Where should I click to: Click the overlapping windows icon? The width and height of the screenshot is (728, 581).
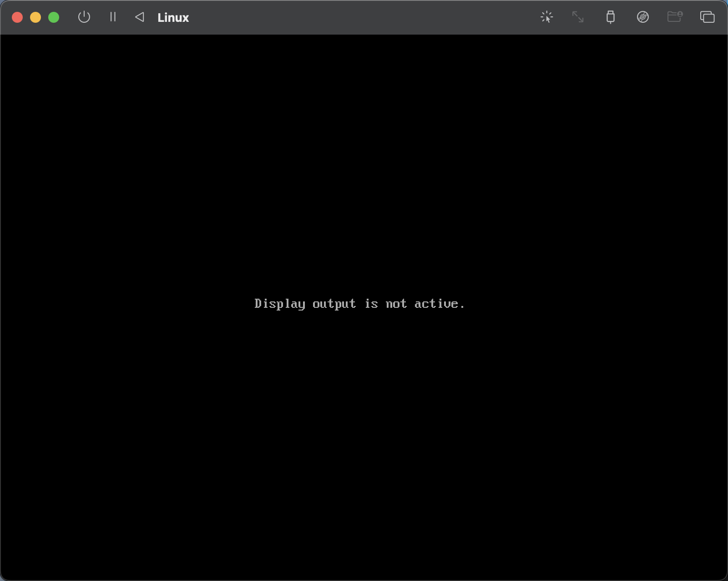pos(707,17)
